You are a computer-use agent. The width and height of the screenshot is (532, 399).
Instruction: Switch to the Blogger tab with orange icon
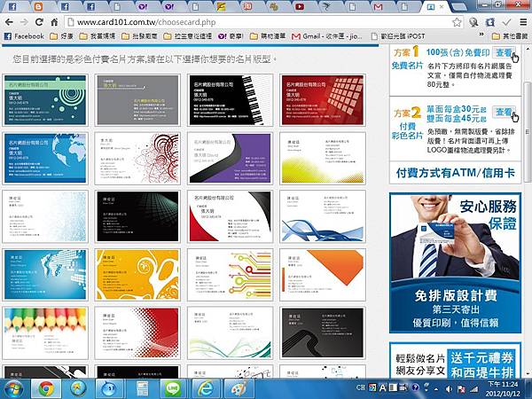tap(38, 6)
